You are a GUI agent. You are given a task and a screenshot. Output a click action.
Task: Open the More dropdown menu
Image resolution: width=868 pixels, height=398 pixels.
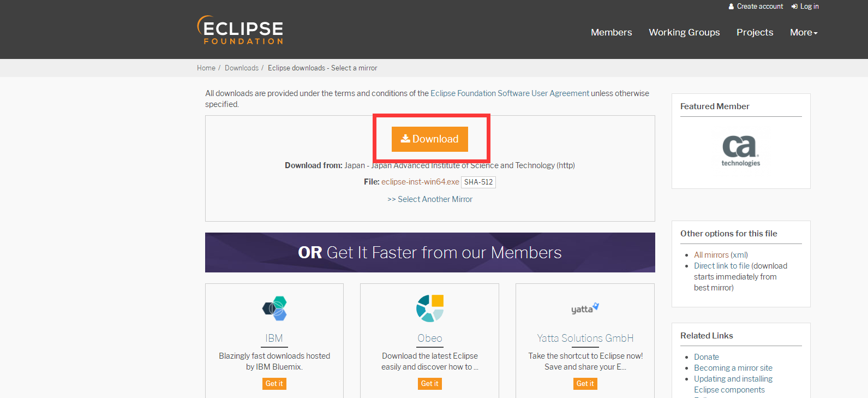[804, 32]
